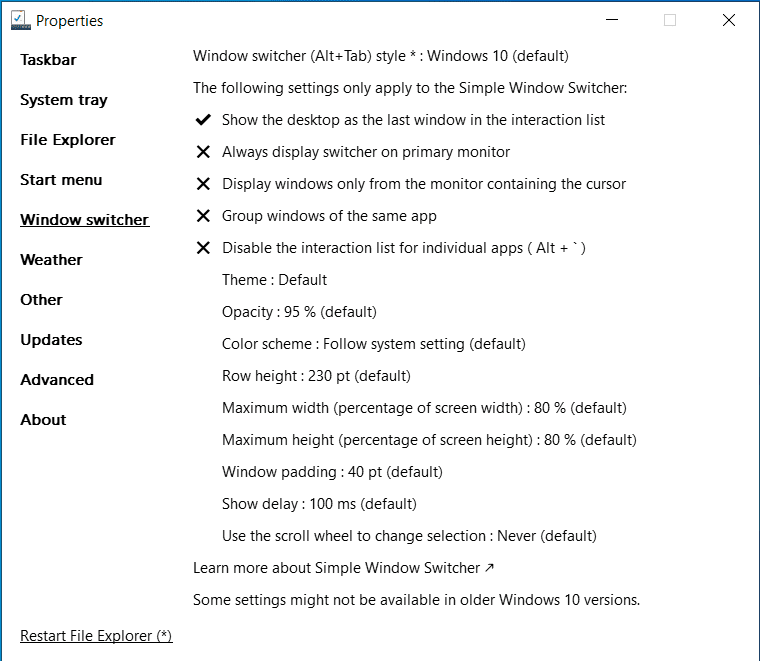The height and width of the screenshot is (661, 760).
Task: Switch to the System tray section
Action: point(63,100)
